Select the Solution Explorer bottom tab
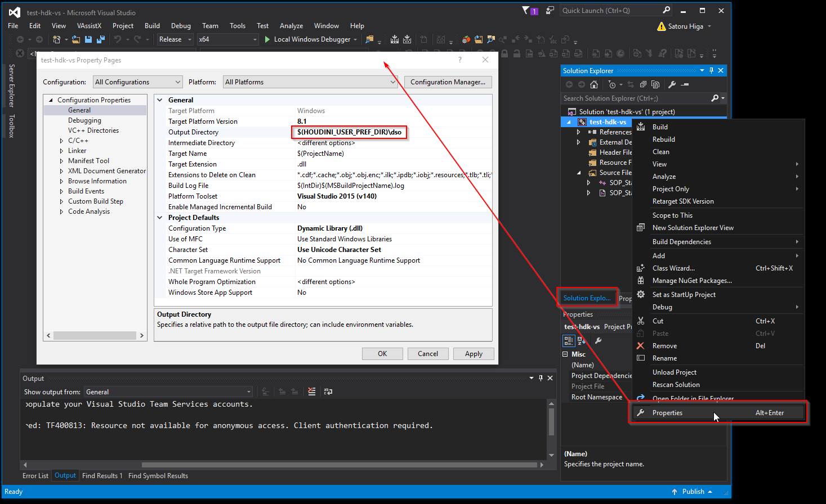This screenshot has width=826, height=504. 587,298
